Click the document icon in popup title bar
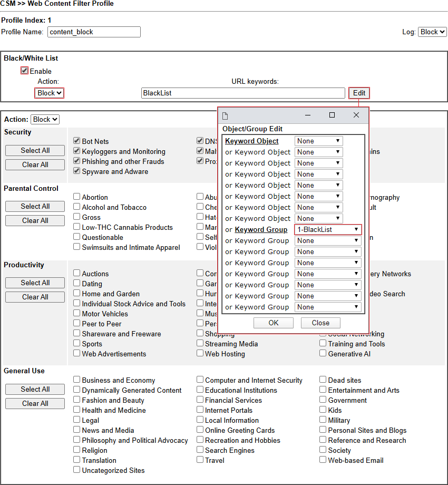The height and width of the screenshot is (485, 448). 225,115
